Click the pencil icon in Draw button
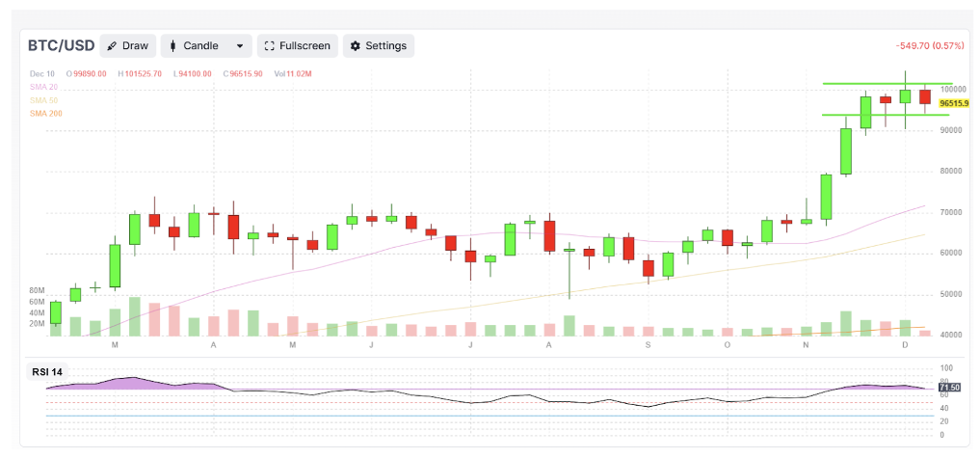Viewport: 980px width, 458px height. [112, 45]
